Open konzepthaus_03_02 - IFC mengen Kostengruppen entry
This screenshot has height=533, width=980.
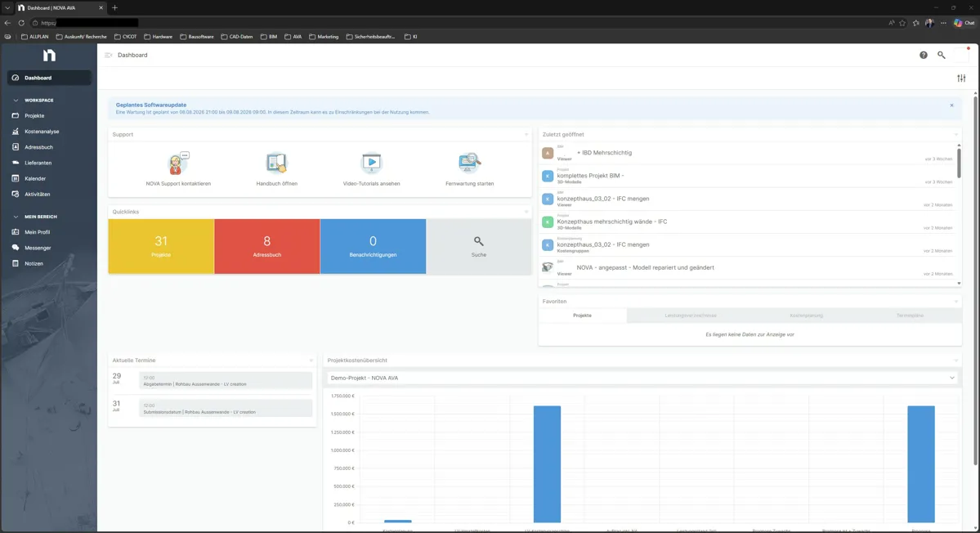pos(747,245)
